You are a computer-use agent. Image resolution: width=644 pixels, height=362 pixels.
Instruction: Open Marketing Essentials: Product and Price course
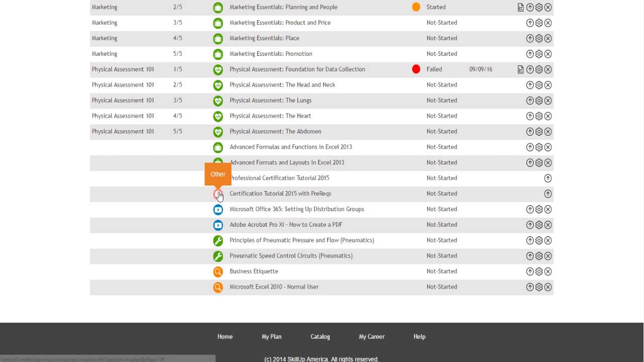point(280,23)
